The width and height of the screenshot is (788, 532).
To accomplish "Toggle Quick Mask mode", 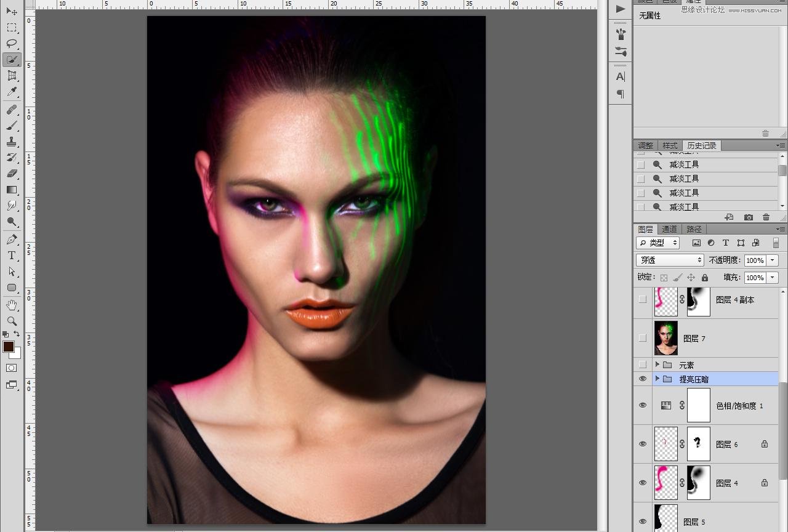I will pyautogui.click(x=12, y=368).
